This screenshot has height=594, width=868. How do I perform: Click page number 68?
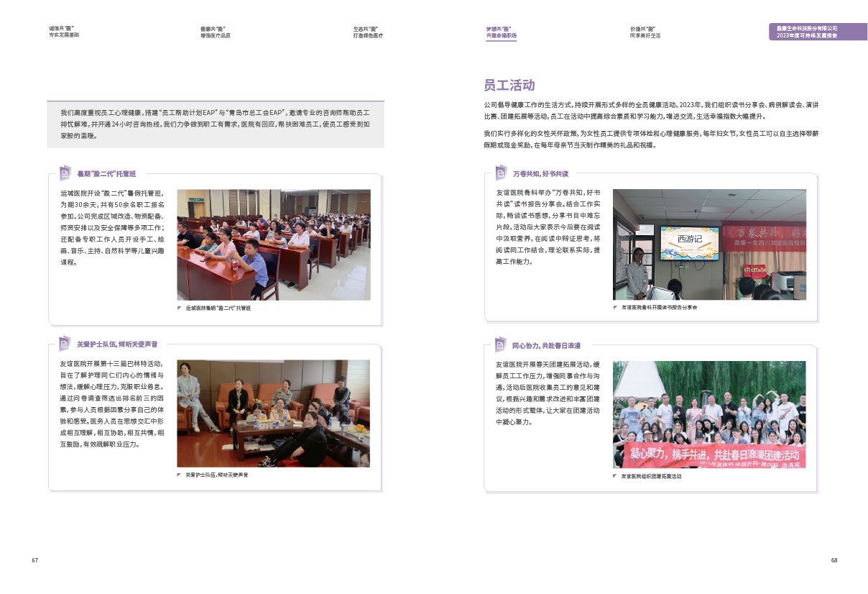[834, 560]
